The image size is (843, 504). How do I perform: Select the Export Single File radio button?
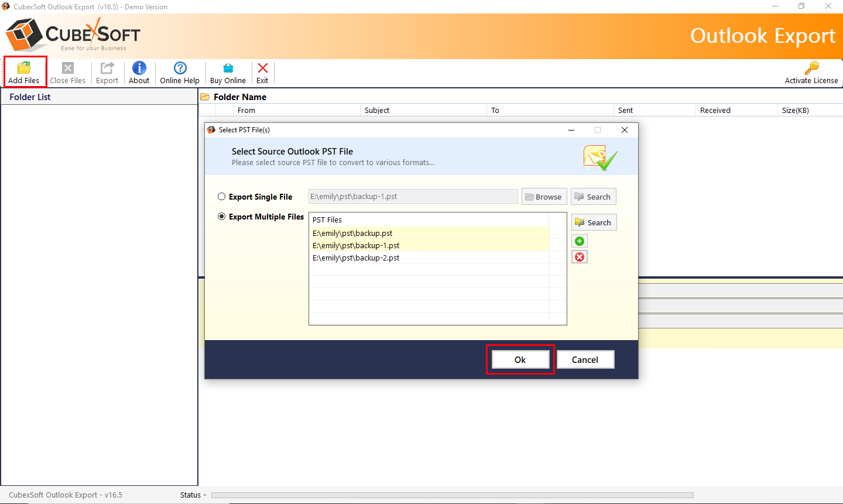[222, 197]
